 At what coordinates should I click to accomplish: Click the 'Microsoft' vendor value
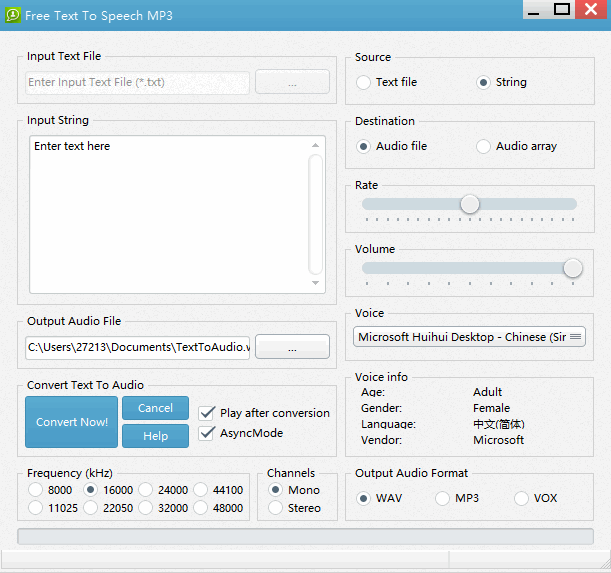(498, 440)
